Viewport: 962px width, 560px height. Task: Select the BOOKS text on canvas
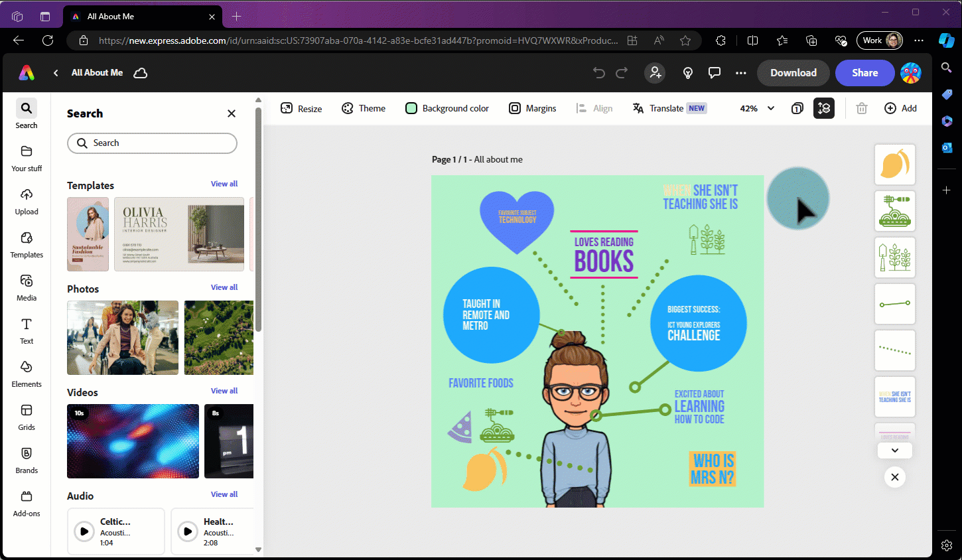tap(604, 261)
